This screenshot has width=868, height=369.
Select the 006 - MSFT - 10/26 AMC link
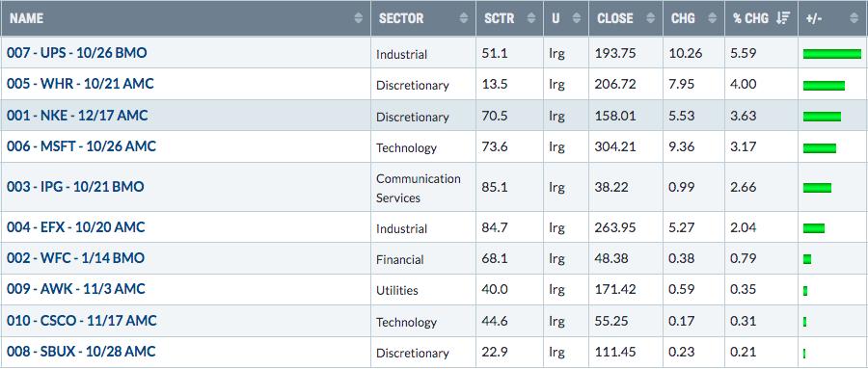tap(81, 146)
